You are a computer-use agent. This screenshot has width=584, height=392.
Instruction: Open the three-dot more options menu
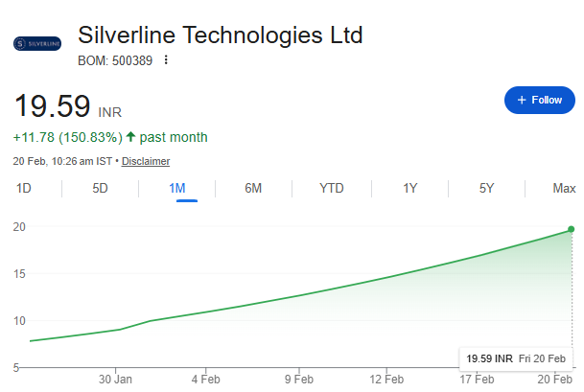click(166, 60)
